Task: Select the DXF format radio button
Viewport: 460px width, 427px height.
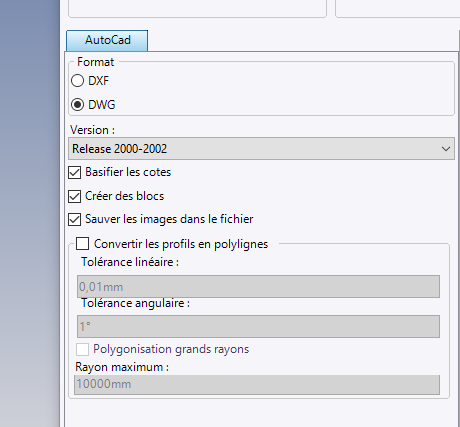Action: tap(77, 81)
